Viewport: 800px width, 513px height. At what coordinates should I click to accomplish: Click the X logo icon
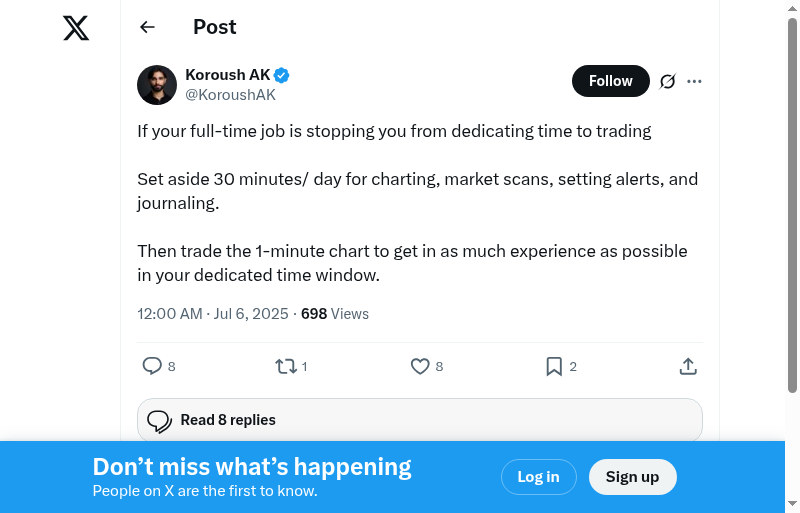76,28
